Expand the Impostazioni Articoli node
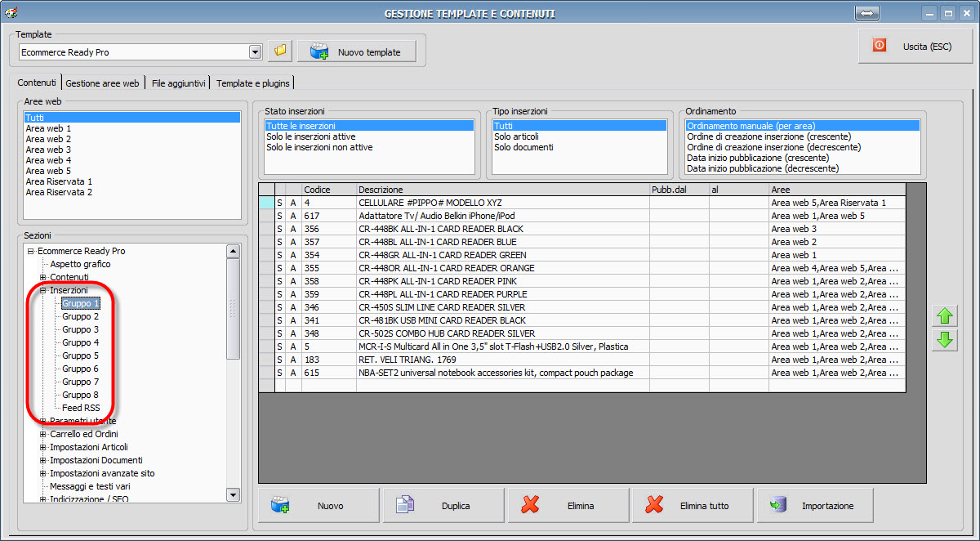 43,447
